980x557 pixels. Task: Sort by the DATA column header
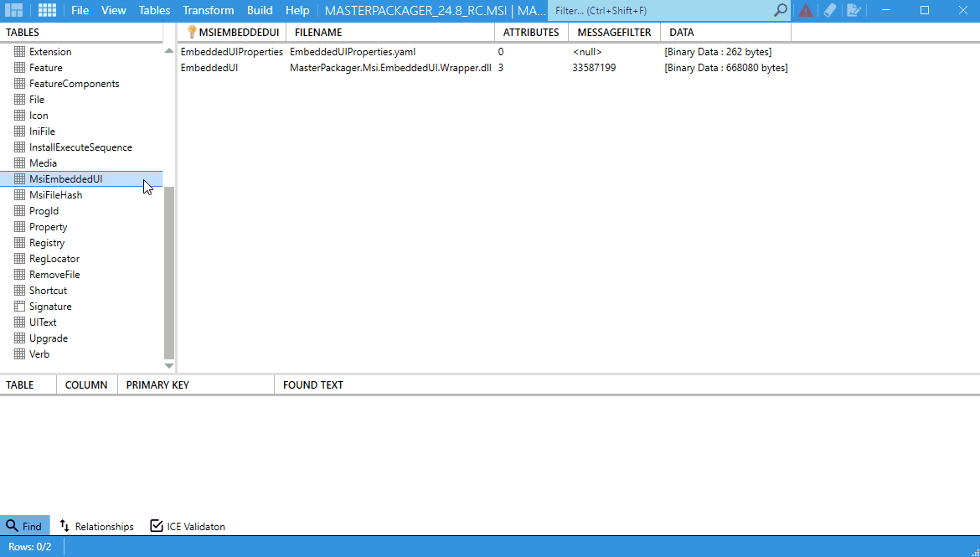point(725,33)
